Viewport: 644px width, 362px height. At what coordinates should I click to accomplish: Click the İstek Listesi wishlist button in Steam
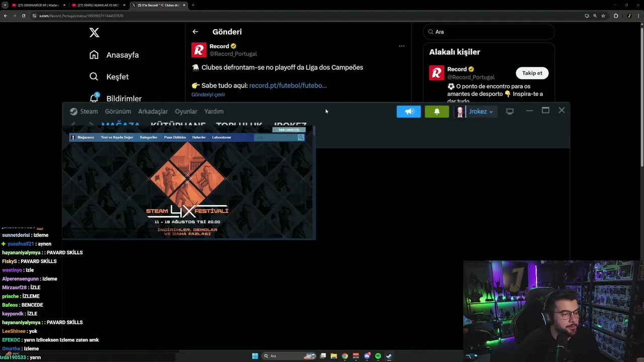pos(289,130)
